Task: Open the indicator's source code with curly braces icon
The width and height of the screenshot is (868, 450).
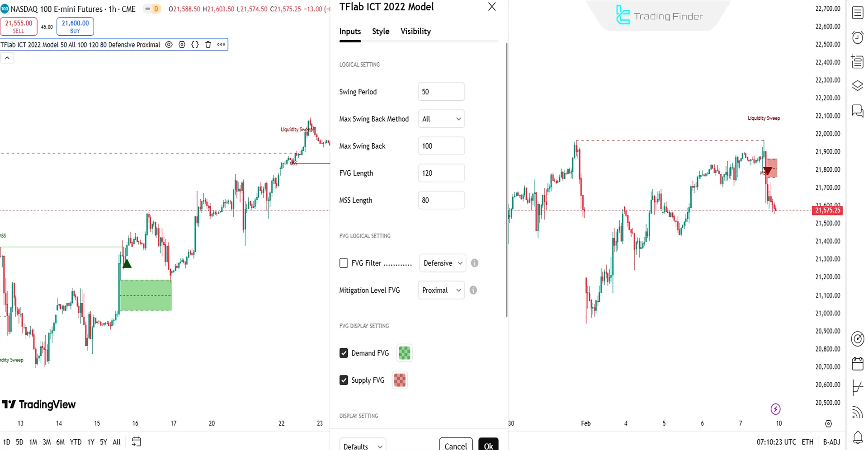Action: tap(195, 45)
